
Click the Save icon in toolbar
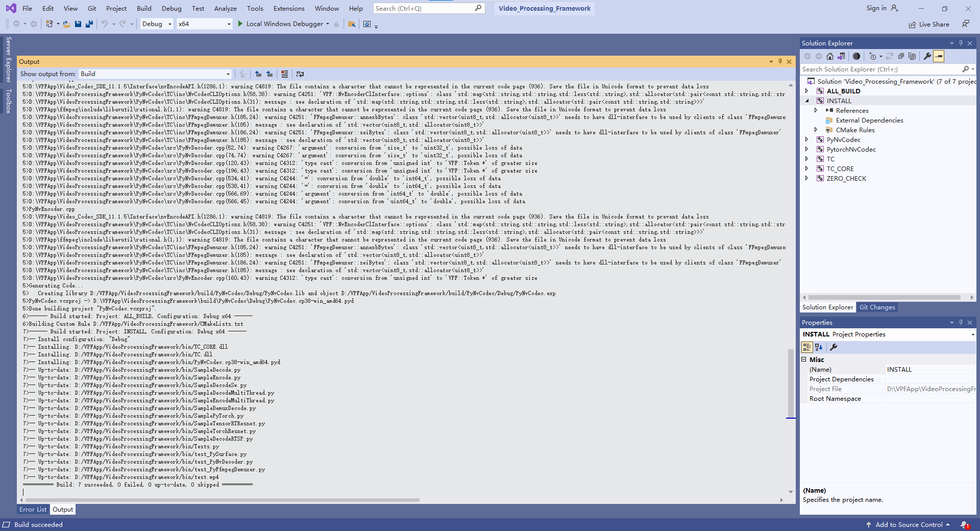click(78, 24)
